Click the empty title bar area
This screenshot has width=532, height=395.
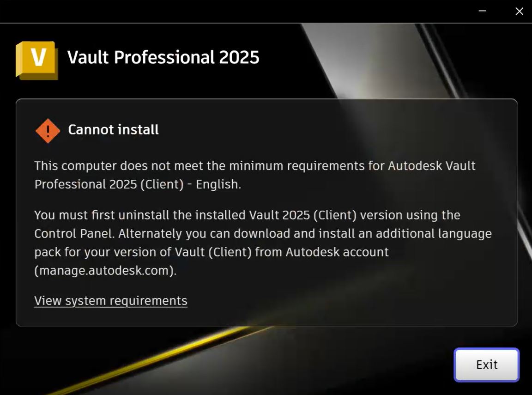point(237,11)
